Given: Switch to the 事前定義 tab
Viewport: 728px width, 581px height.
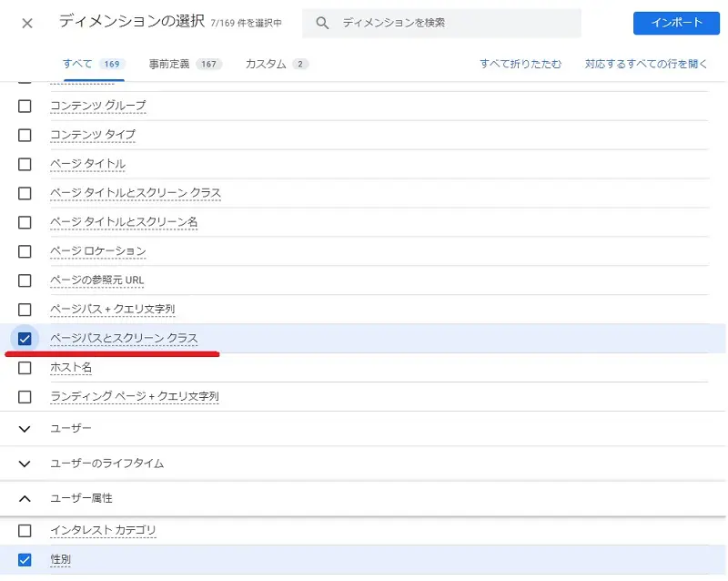Looking at the screenshot, I should point(185,64).
